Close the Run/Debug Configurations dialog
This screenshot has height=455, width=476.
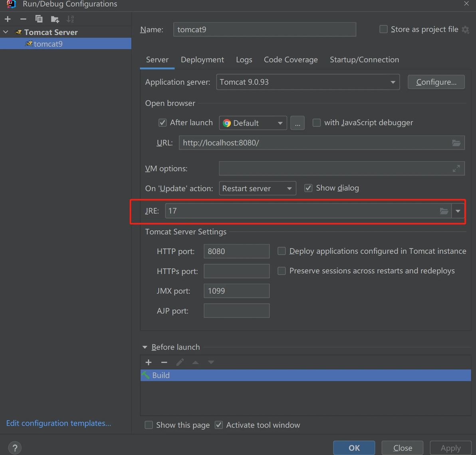466,3
